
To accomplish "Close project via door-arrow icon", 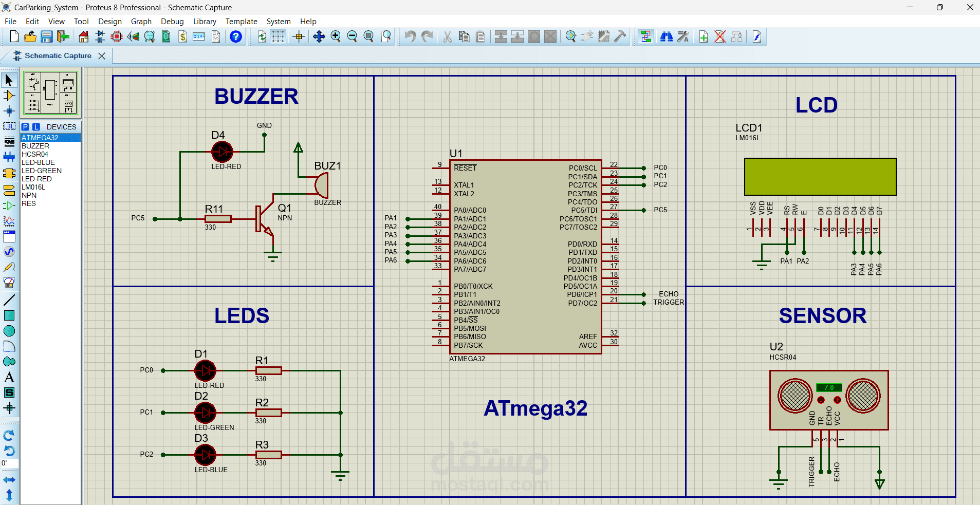I will (x=63, y=36).
